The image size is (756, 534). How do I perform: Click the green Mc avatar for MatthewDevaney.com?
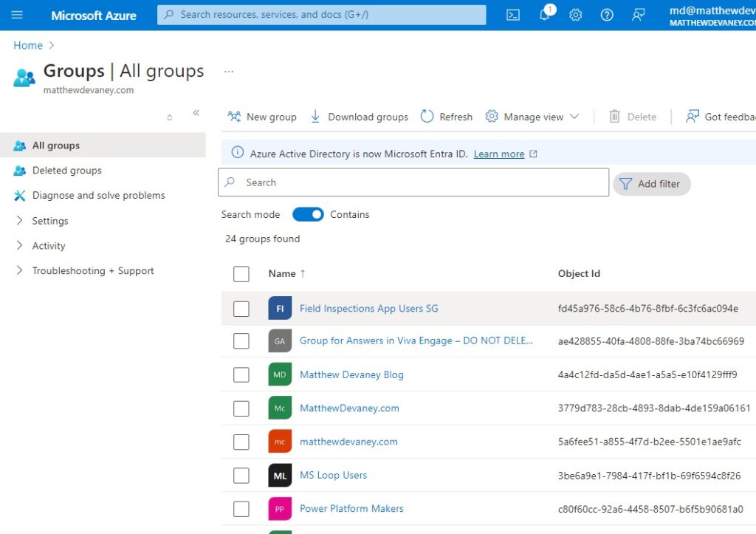(x=280, y=408)
